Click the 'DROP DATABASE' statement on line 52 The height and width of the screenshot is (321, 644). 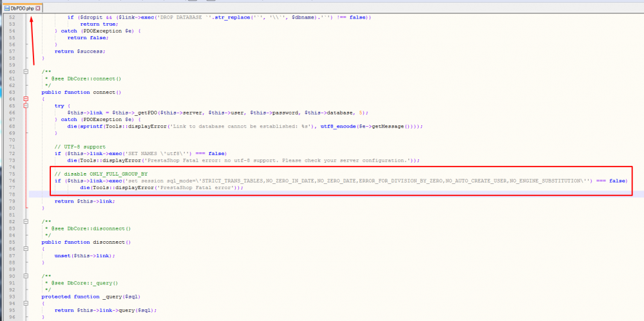(x=220, y=17)
